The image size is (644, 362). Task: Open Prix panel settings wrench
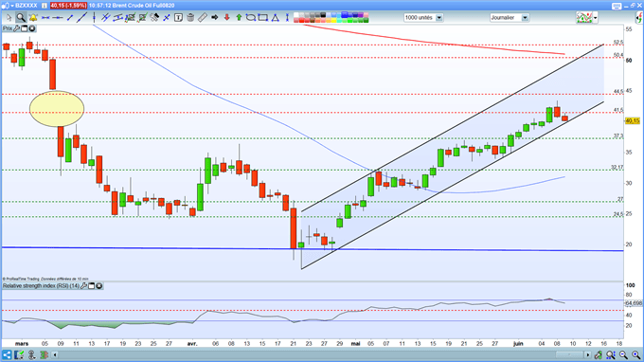16,28
